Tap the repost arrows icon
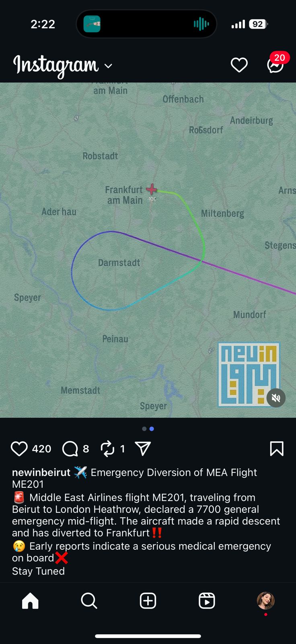The height and width of the screenshot is (644, 296). (x=107, y=448)
